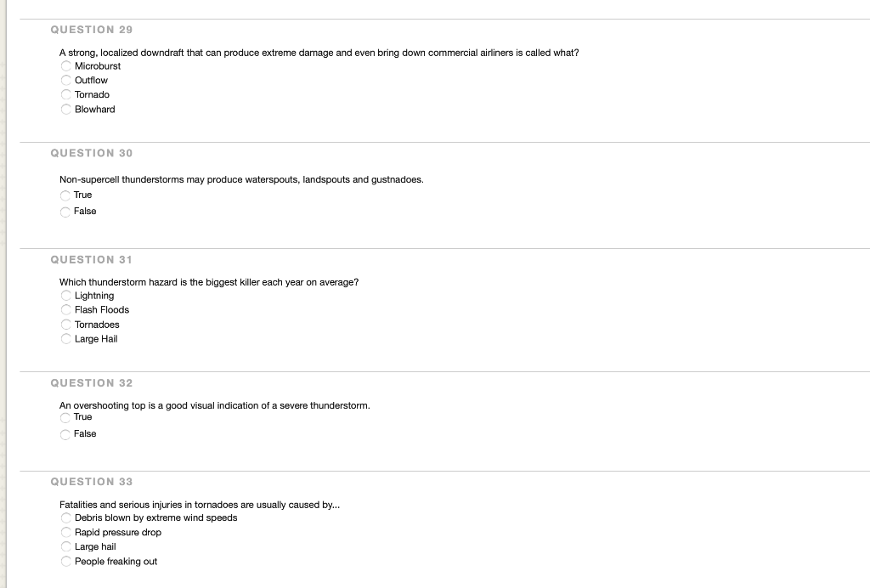Choose Large Hail for Question 31

click(66, 338)
